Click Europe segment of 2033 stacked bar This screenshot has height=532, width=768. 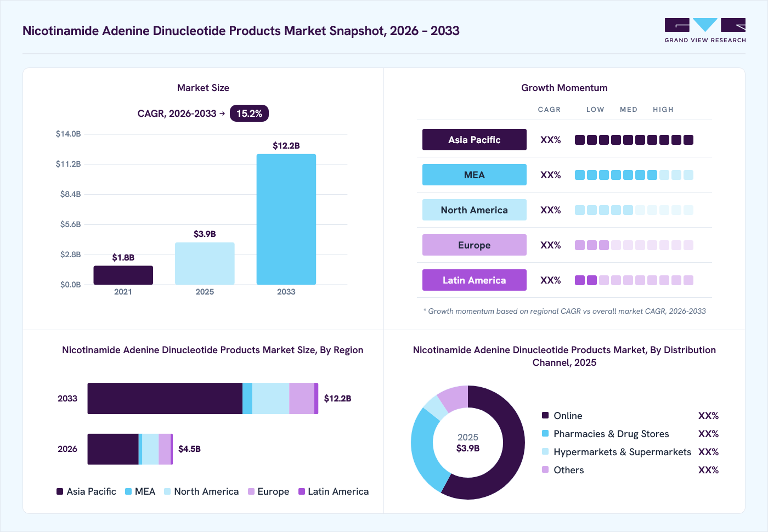coord(302,399)
